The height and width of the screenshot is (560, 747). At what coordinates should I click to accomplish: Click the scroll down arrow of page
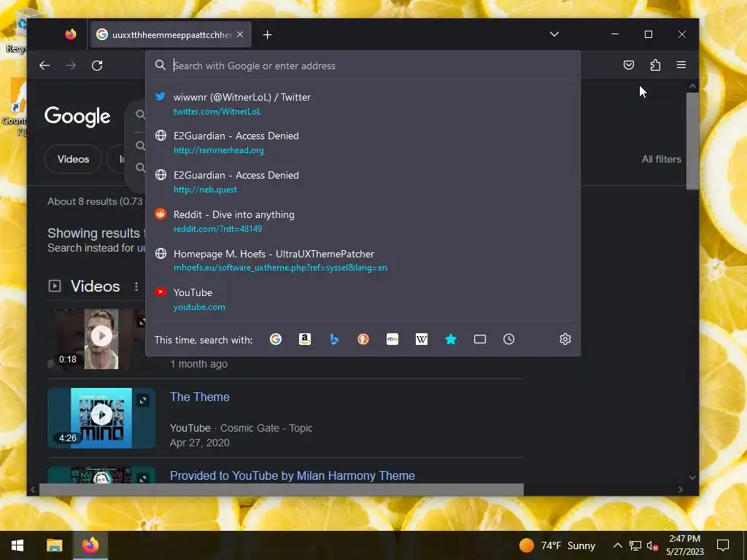pos(692,478)
